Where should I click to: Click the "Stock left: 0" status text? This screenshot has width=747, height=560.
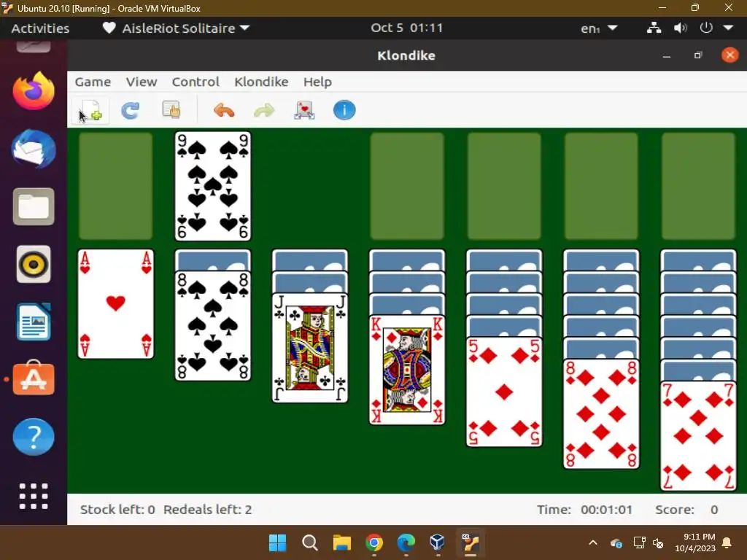point(117,510)
